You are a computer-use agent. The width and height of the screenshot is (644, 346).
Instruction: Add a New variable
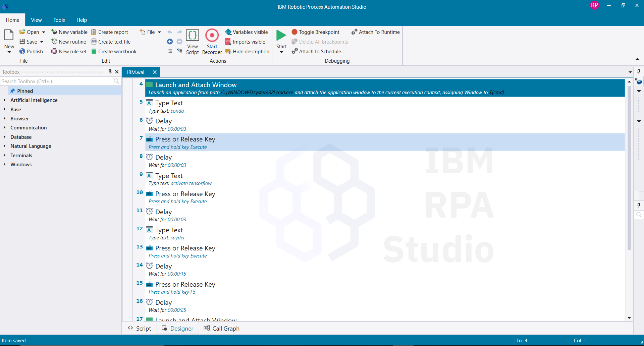tap(69, 32)
